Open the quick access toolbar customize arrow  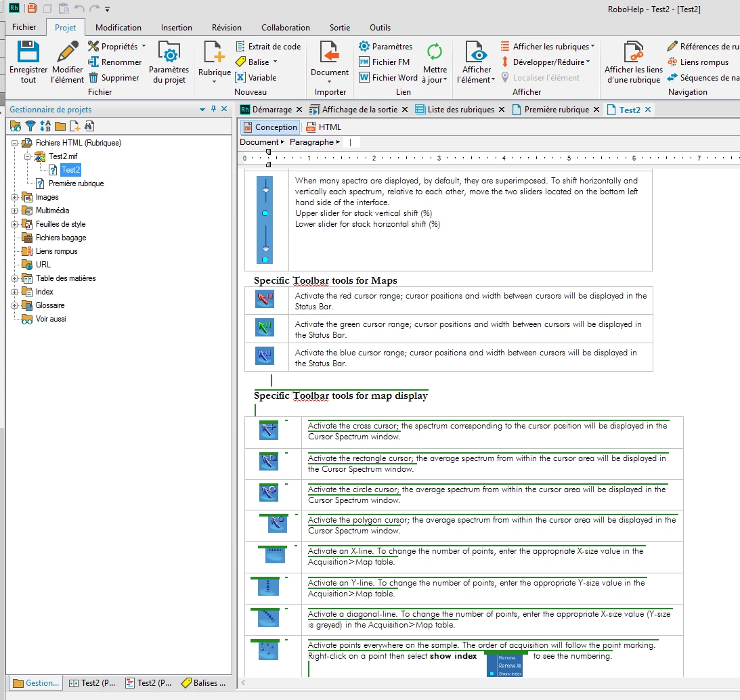[108, 9]
